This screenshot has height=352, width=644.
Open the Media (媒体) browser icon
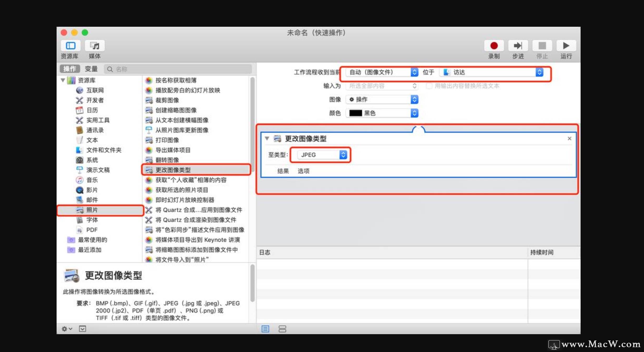[95, 46]
